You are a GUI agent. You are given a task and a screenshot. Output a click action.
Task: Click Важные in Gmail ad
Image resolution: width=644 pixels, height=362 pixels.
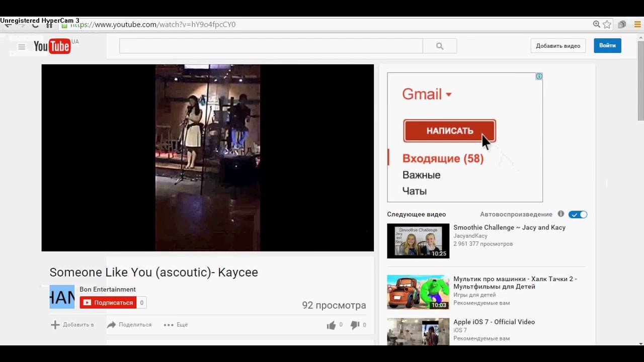click(421, 175)
